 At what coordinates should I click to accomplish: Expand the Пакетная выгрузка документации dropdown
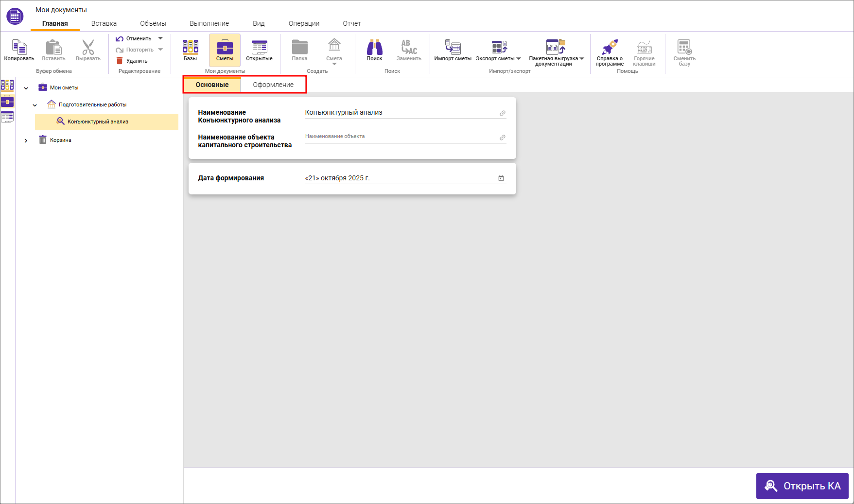(582, 59)
